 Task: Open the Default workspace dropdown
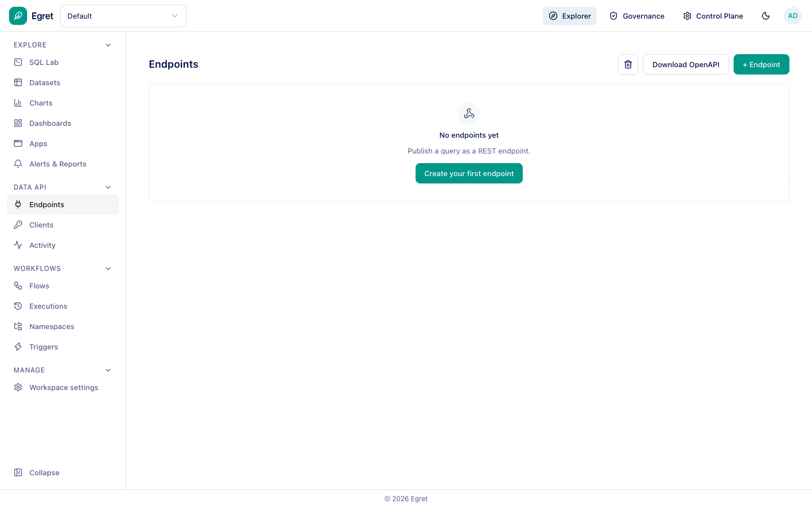[x=123, y=16]
